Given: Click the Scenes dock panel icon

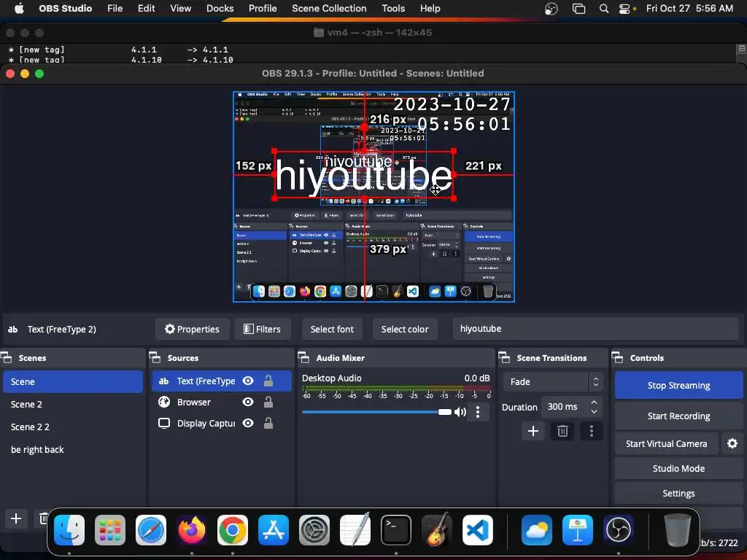Looking at the screenshot, I should coord(7,357).
